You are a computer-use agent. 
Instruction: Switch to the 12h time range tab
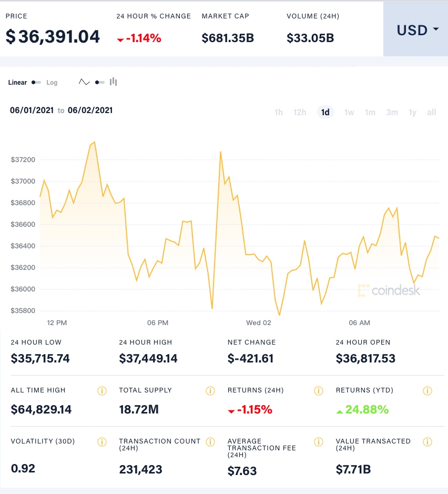[x=300, y=112]
